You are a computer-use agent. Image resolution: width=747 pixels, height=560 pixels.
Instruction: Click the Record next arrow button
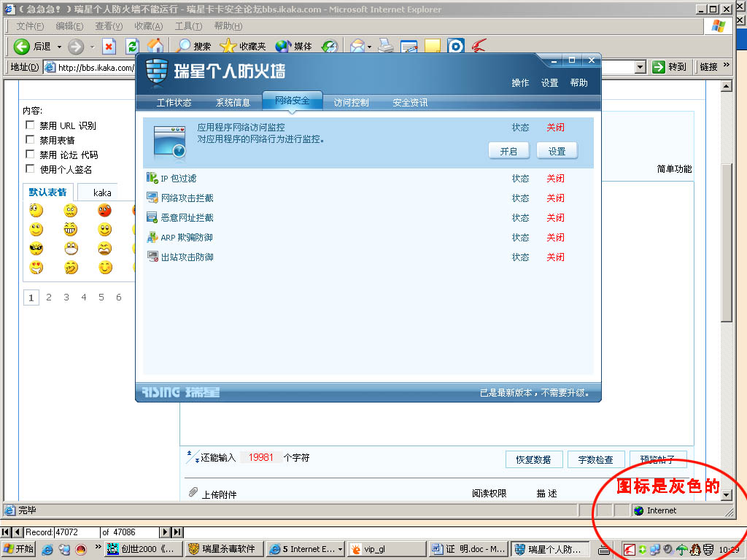pyautogui.click(x=165, y=532)
